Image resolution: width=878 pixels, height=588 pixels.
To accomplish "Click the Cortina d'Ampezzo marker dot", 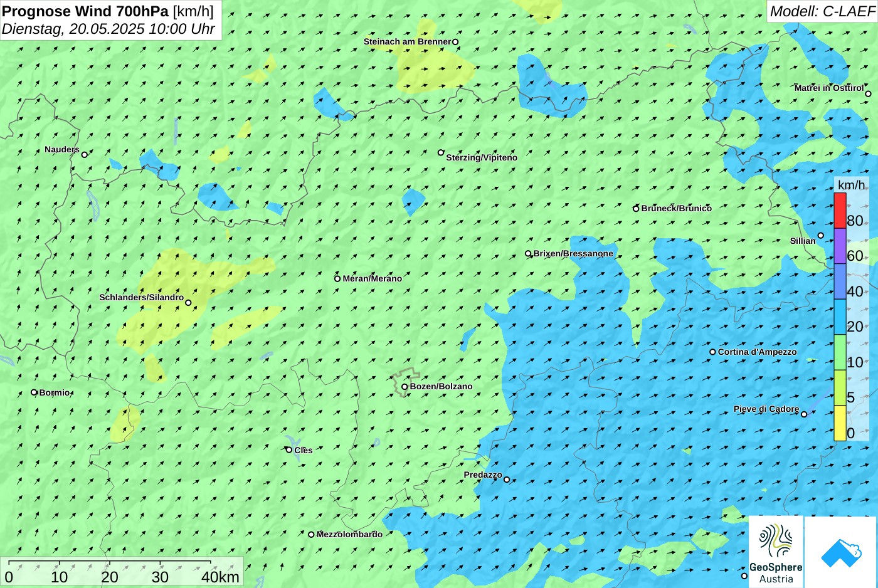I will [712, 352].
